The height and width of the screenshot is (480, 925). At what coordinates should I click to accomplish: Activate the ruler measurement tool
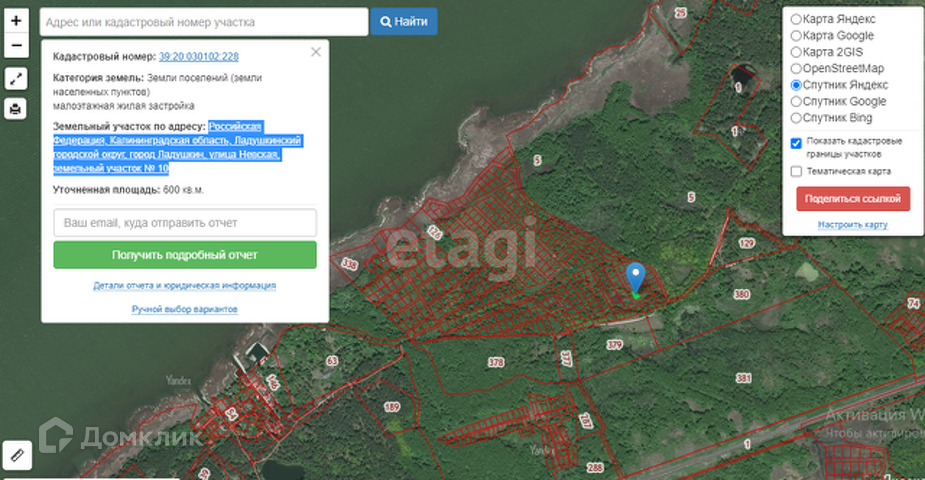[17, 455]
